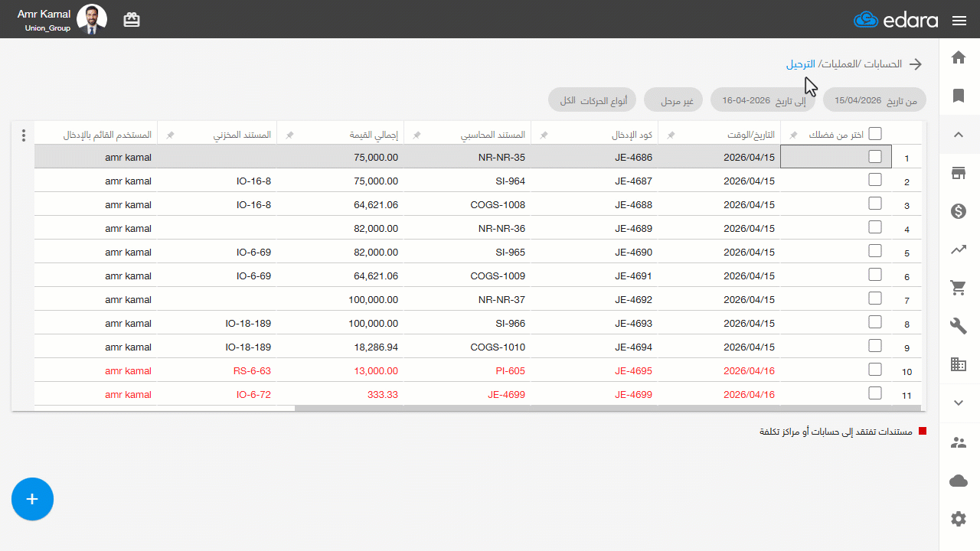
Task: Check the box for row JE-4686
Action: (875, 157)
